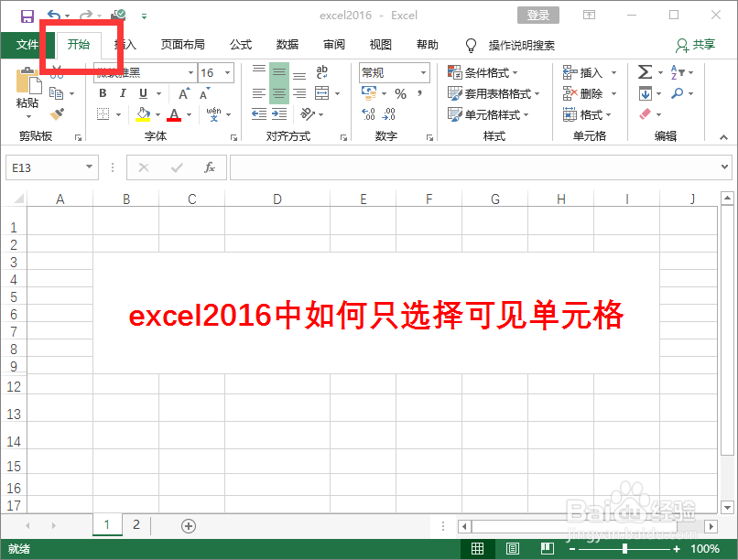The image size is (738, 560).
Task: Open Fill down arrow icon
Action: click(x=646, y=93)
